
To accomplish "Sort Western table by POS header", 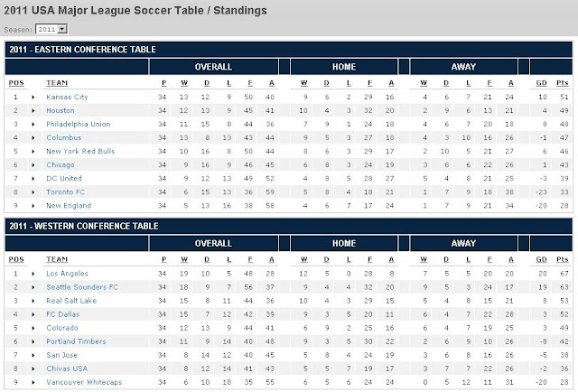I will pos(16,259).
